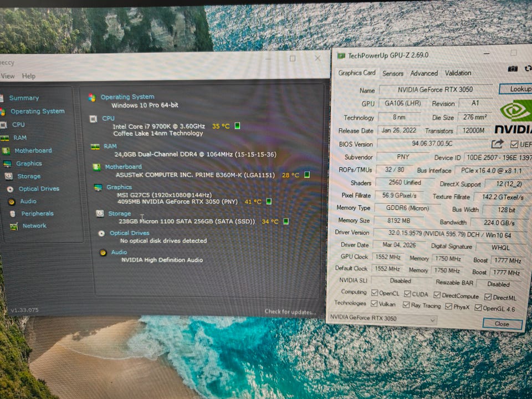Click the Storage disk icon in summary panel
The height and width of the screenshot is (399, 532).
click(100, 213)
